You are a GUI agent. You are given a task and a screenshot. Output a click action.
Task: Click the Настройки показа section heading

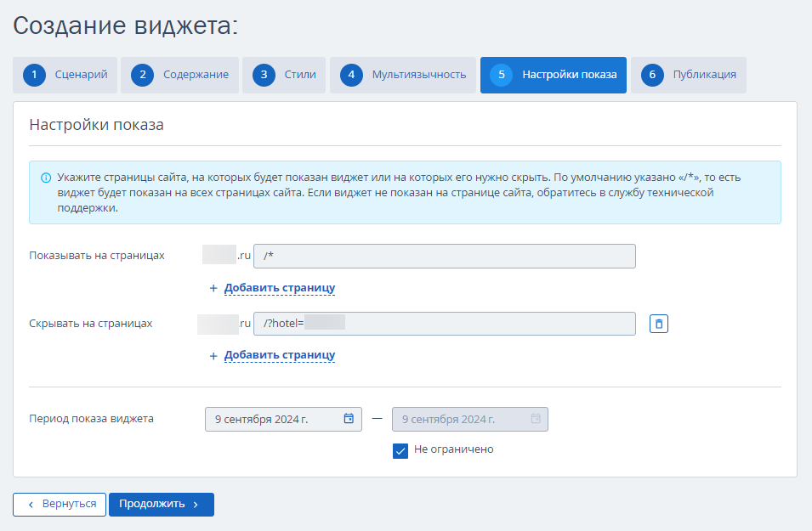tap(96, 125)
